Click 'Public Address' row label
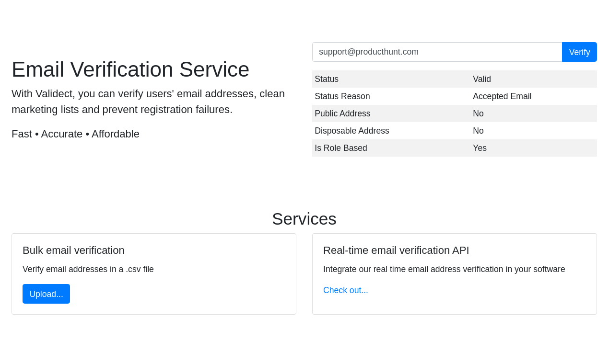This screenshot has width=609, height=364. pos(342,114)
